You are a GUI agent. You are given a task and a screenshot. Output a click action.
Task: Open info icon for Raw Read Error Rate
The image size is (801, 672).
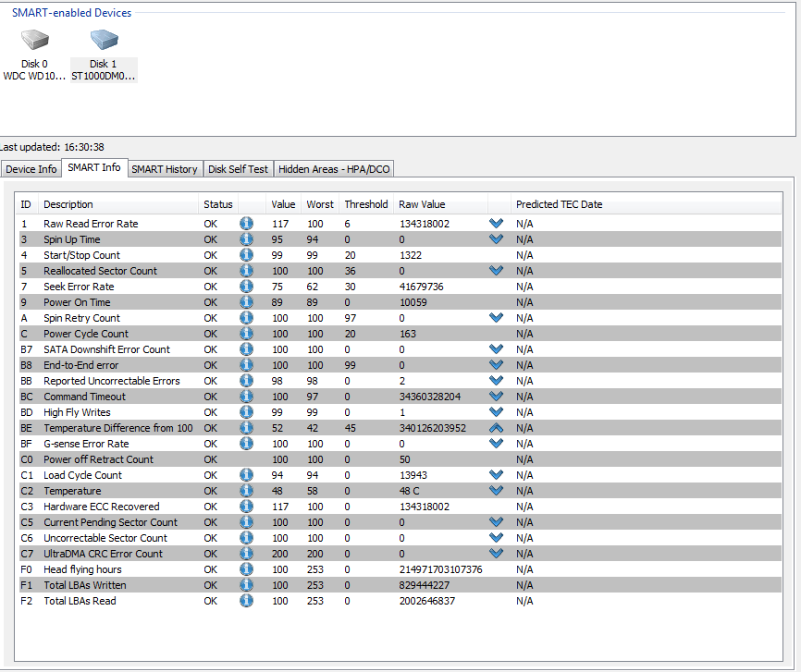[x=246, y=224]
